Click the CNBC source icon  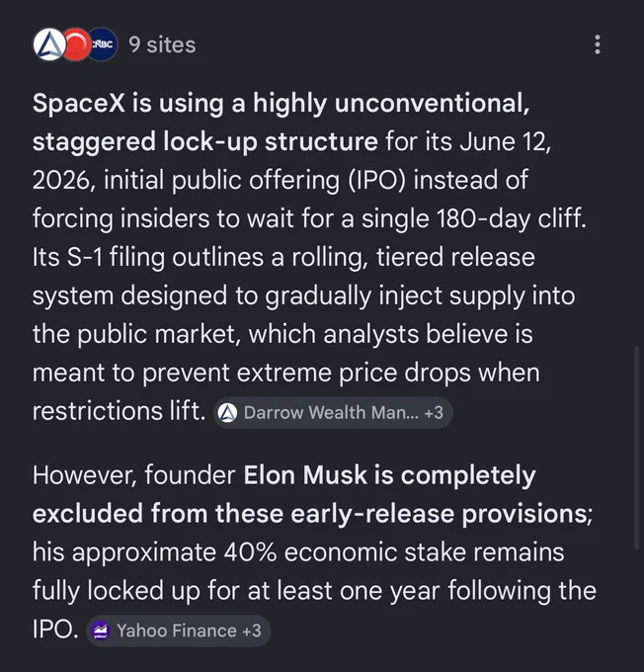[102, 44]
